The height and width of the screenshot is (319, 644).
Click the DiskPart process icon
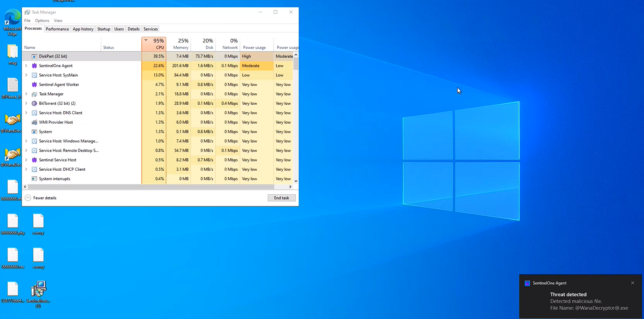[x=34, y=56]
